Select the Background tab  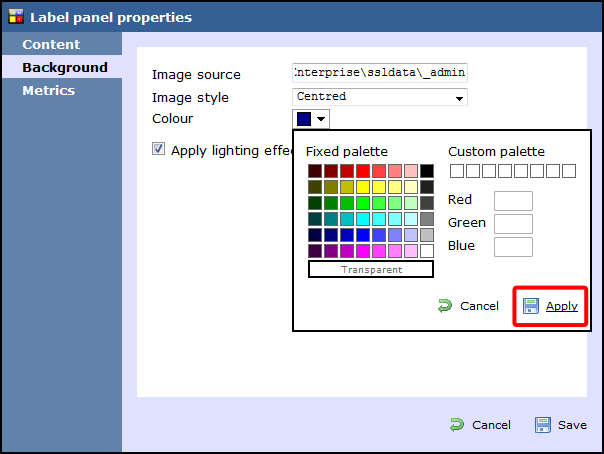click(62, 67)
